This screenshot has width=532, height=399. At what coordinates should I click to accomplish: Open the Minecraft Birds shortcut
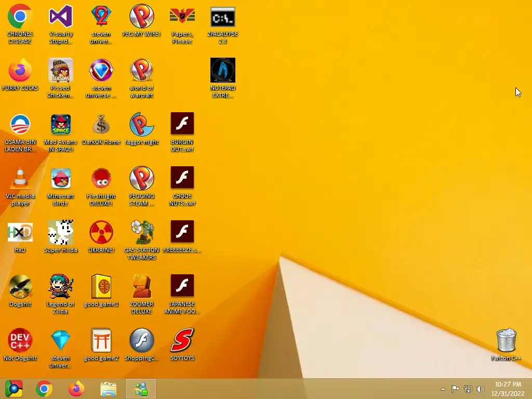(x=61, y=178)
